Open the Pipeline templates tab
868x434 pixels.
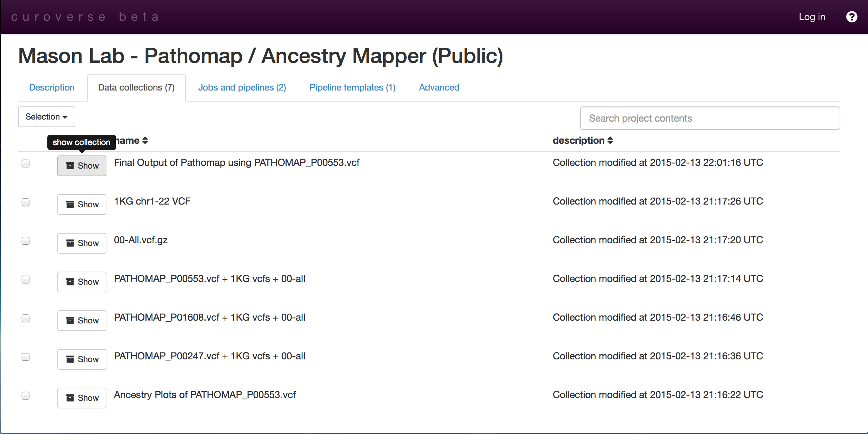point(352,87)
